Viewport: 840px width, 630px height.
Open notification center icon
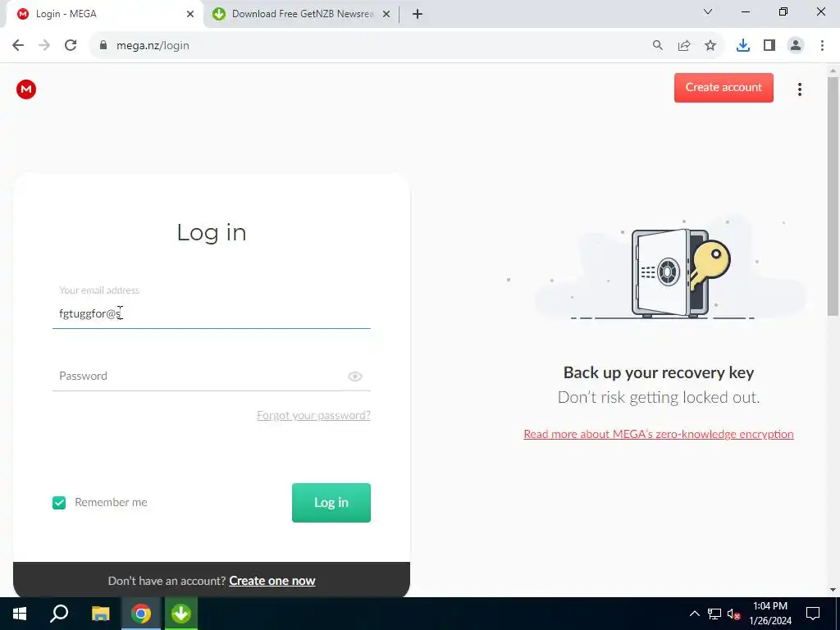(813, 614)
